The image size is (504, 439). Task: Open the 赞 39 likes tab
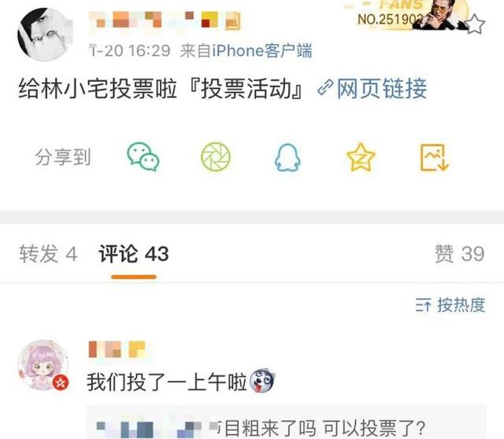[x=460, y=253]
